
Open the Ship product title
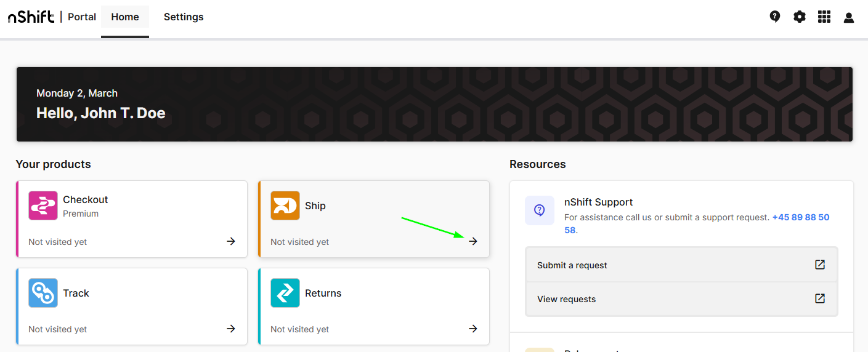click(x=315, y=206)
